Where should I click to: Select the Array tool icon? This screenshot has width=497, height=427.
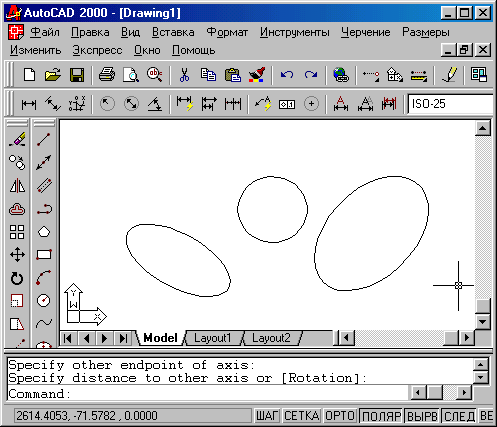pyautogui.click(x=17, y=232)
